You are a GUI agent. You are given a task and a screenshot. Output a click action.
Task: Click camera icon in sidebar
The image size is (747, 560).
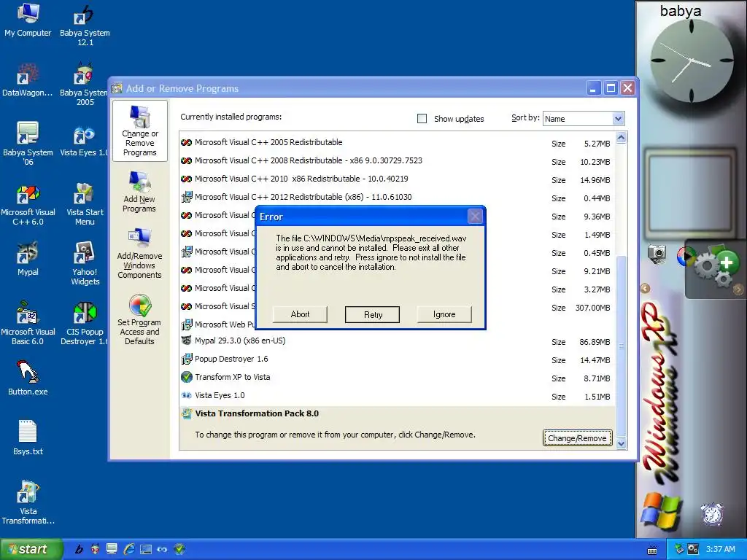coord(657,253)
